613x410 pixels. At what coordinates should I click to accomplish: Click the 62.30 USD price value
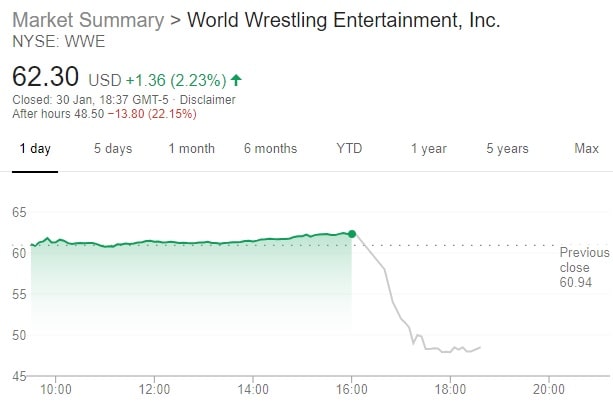[x=47, y=77]
